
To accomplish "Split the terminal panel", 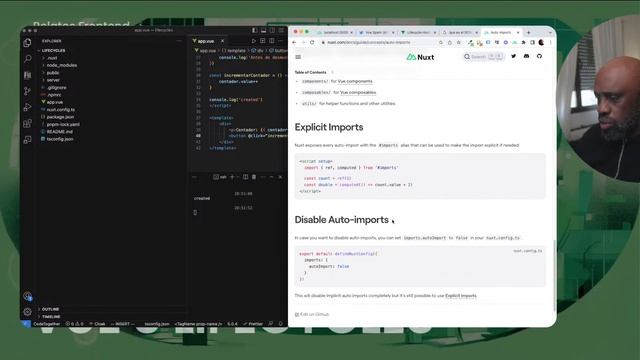I will 245,177.
